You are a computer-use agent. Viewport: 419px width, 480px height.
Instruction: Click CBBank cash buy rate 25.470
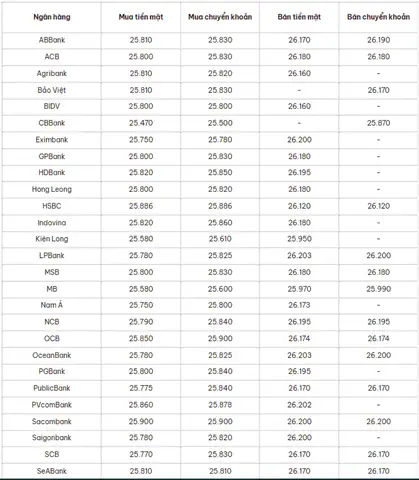click(141, 123)
